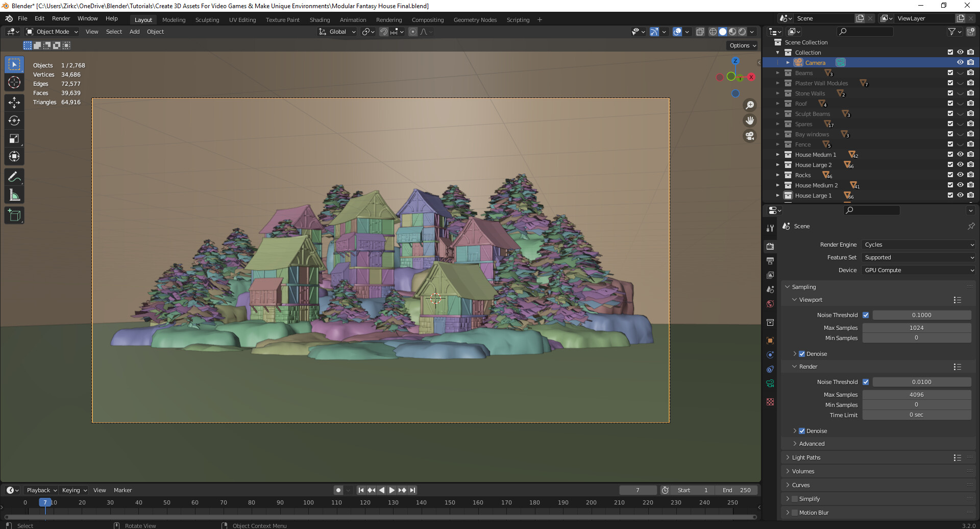Switch viewport to rendered shading mode
The image size is (980, 529).
(741, 32)
